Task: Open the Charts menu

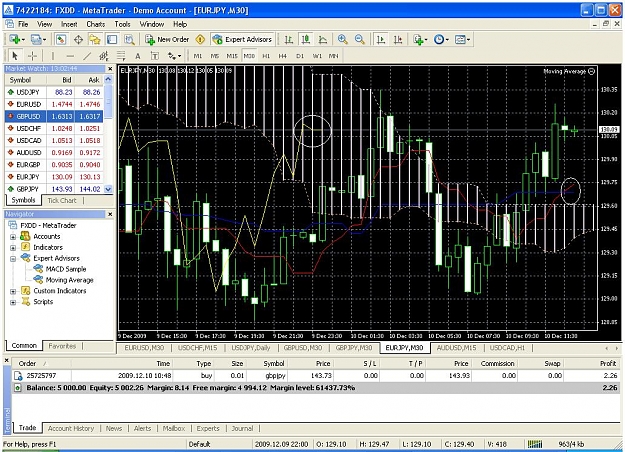Action: coord(96,24)
